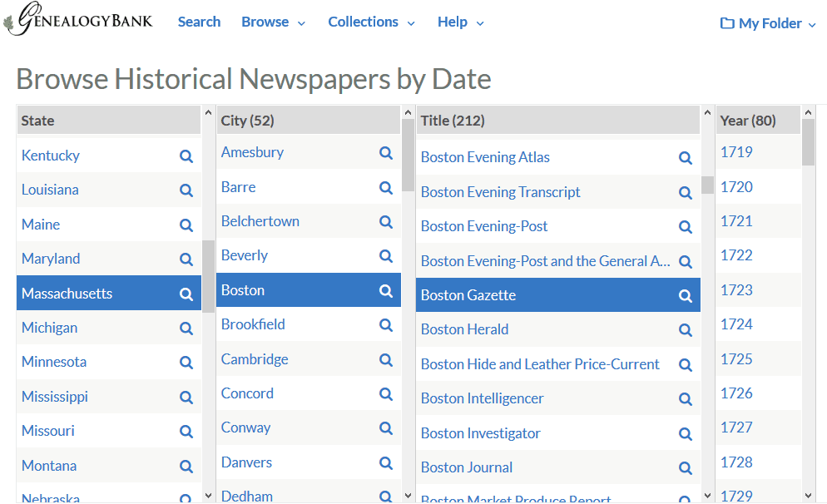827x504 pixels.
Task: Click the magnifier icon for Louisiana
Action: (186, 190)
